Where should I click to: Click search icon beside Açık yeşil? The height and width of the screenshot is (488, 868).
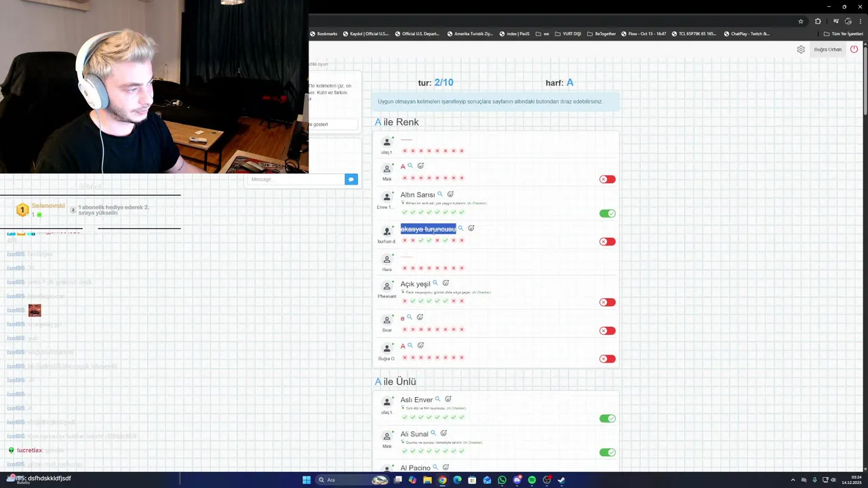pyautogui.click(x=435, y=283)
